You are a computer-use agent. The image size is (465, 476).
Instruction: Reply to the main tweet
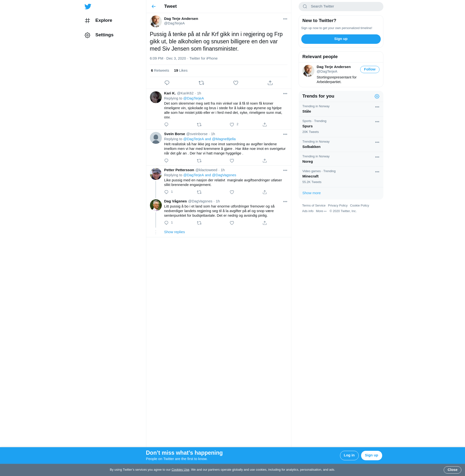tap(167, 83)
